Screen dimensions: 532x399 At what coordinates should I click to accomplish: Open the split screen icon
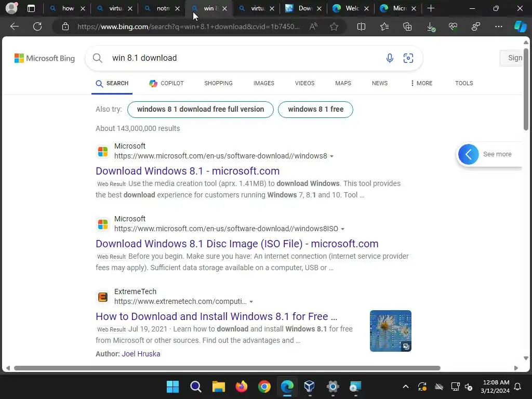pyautogui.click(x=362, y=26)
